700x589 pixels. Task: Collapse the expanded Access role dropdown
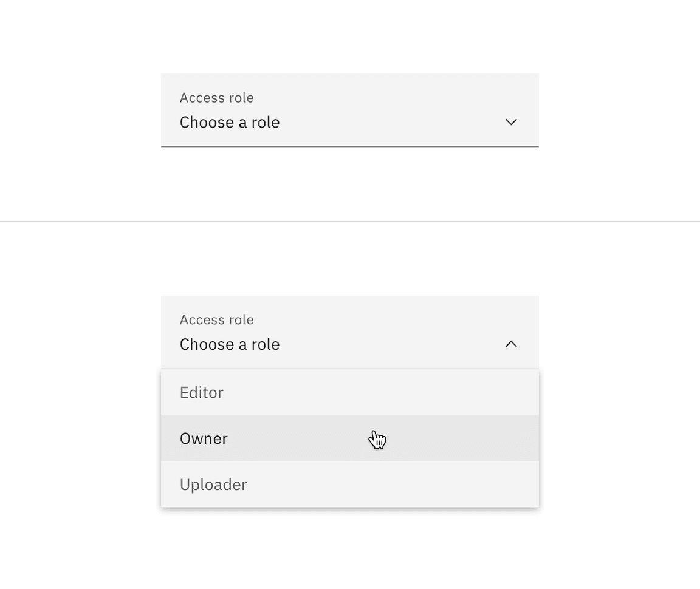pos(349,332)
